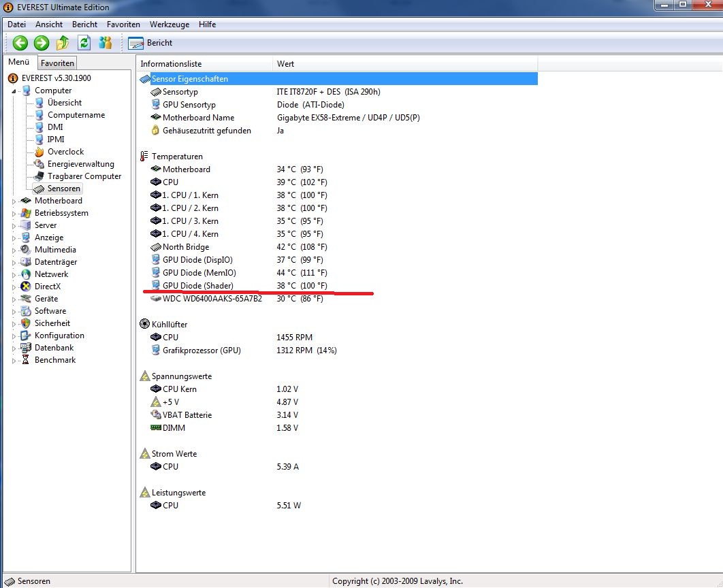Open the Werkzeuge menu
This screenshot has height=588, width=723.
tap(170, 24)
